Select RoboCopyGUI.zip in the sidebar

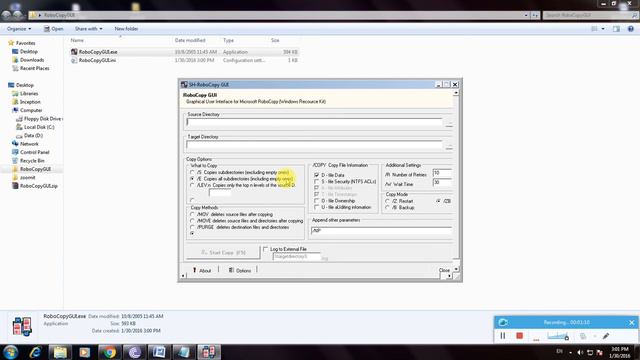click(38, 186)
